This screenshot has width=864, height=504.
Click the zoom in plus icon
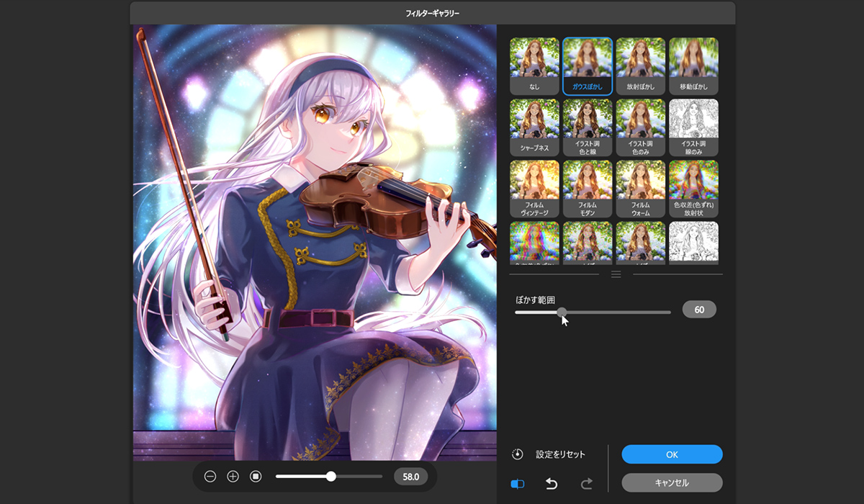[x=233, y=477]
